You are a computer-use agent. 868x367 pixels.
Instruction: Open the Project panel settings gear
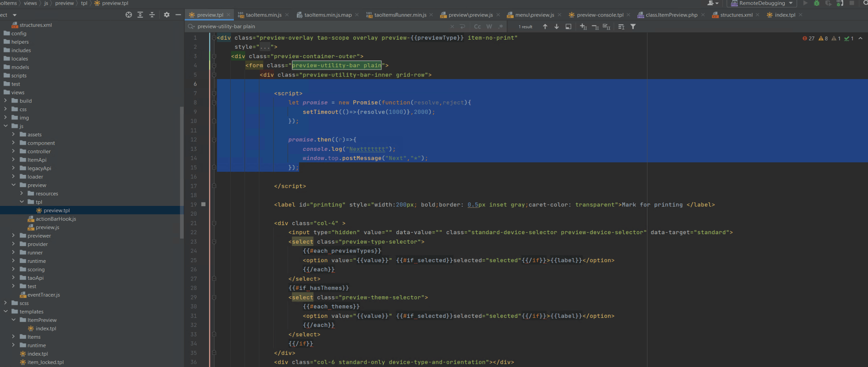[167, 15]
